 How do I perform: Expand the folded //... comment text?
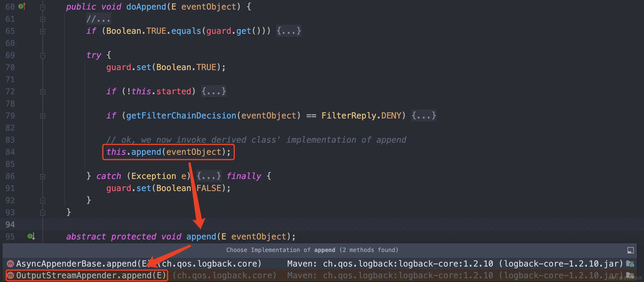click(x=99, y=19)
